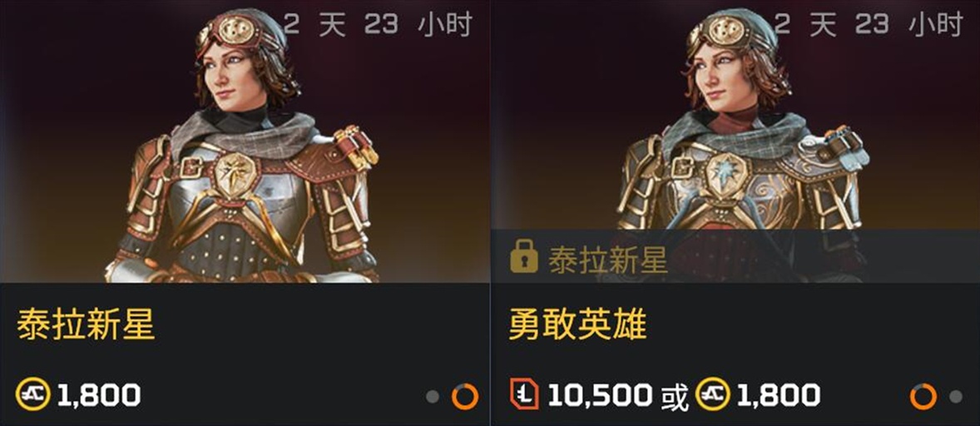
Task: Click the orange ring icon on 勇敢英雄 card
Action: click(x=923, y=397)
